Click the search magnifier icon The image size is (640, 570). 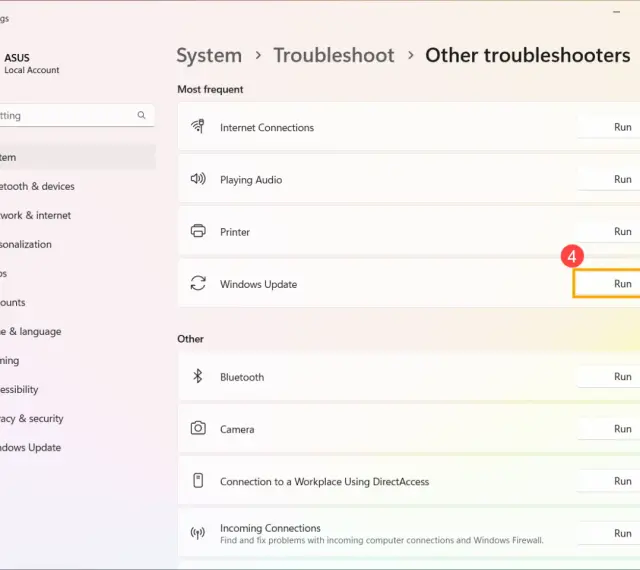[141, 115]
